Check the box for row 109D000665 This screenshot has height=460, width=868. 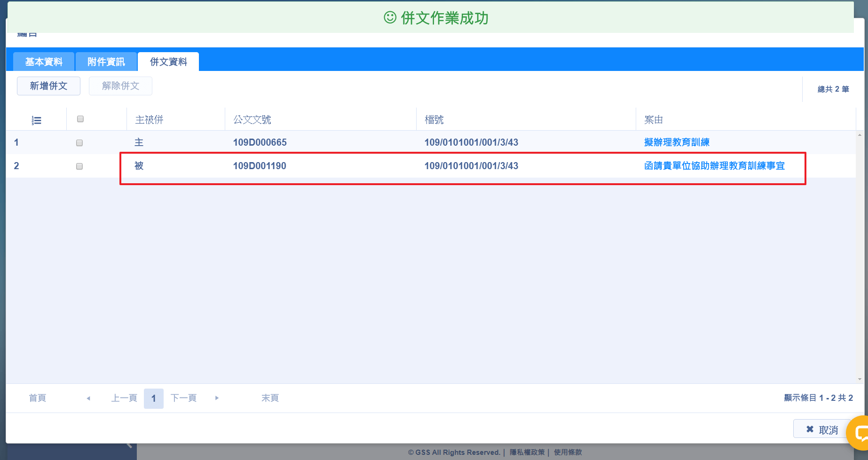point(79,143)
